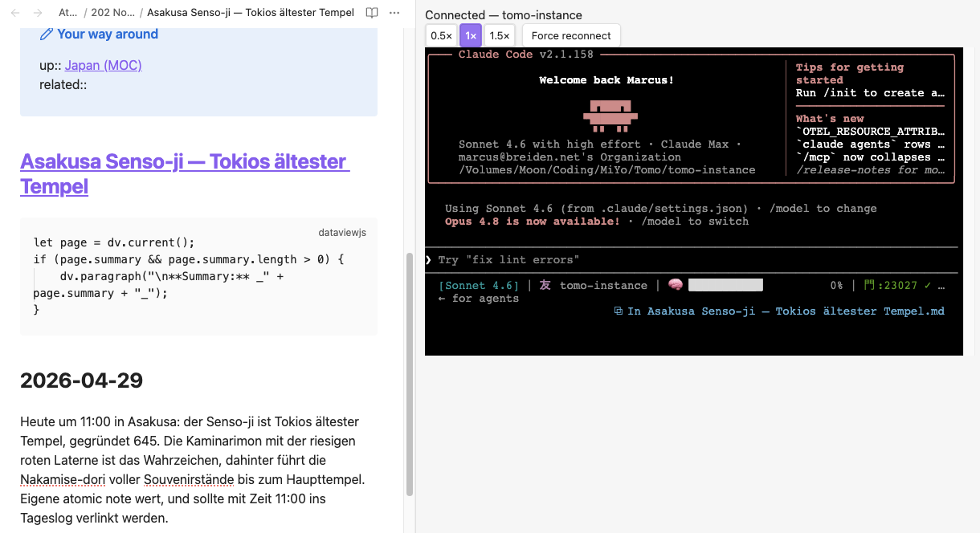Click the up:: field label
Viewport: 980px width, 533px height.
[51, 65]
